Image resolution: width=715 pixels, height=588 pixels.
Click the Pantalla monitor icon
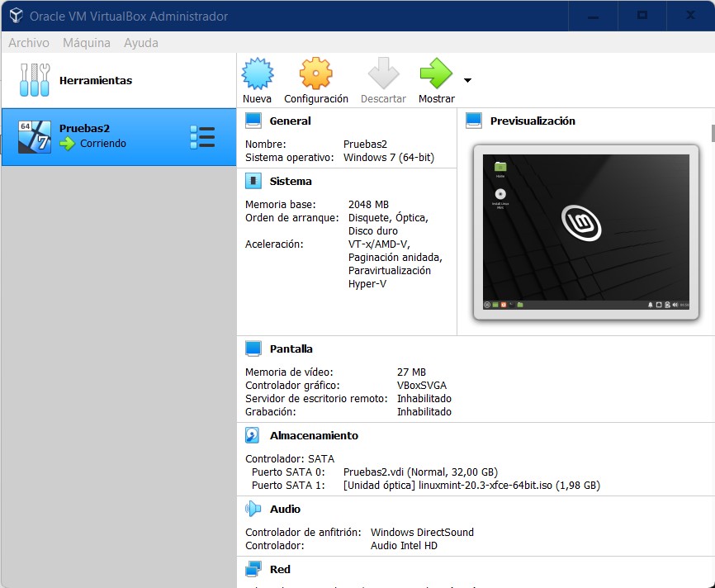click(x=253, y=349)
